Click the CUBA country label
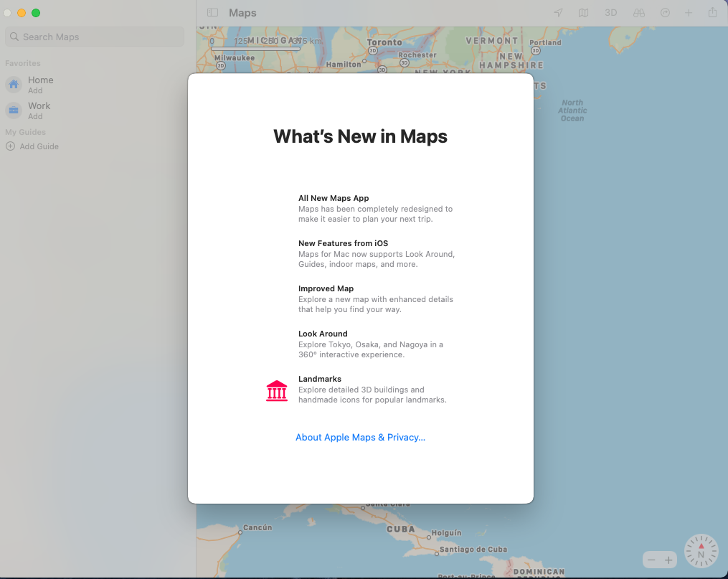This screenshot has height=579, width=728. (401, 529)
